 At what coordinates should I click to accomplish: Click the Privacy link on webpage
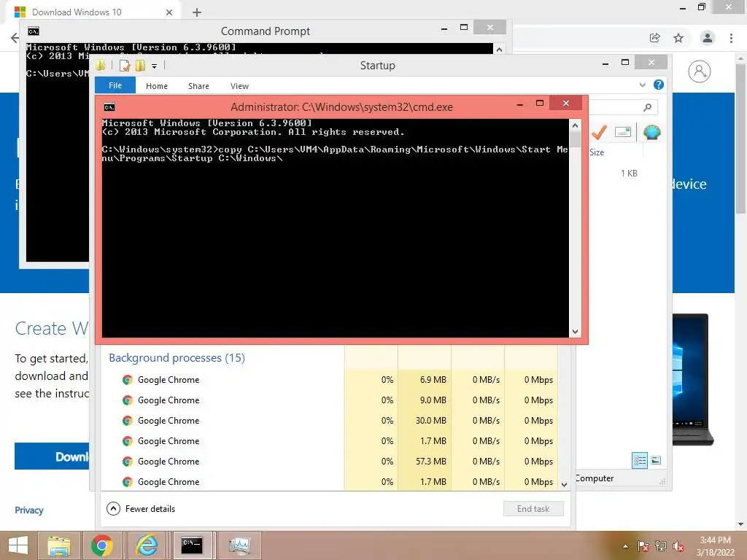29,510
